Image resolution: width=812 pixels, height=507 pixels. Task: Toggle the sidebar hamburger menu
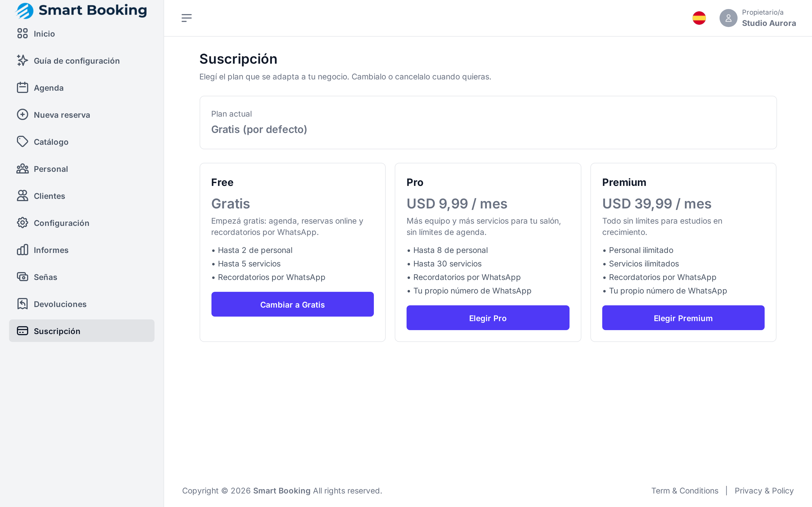coord(187,18)
